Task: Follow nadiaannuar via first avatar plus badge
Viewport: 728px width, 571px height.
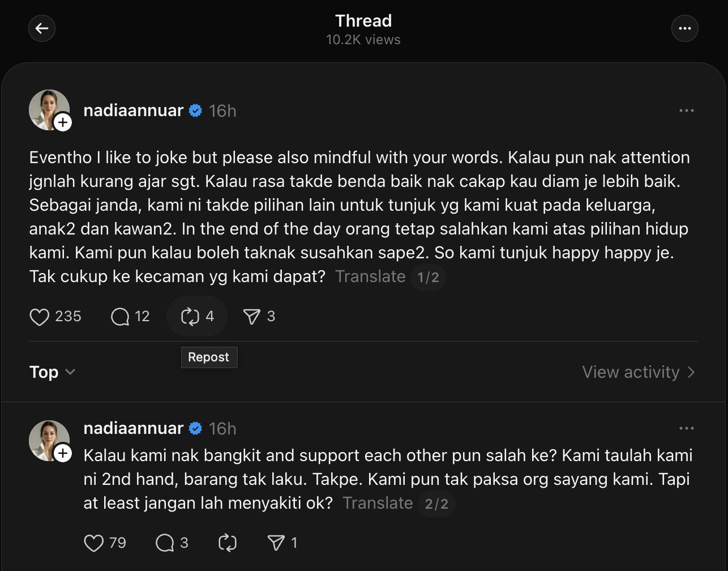Action: [x=63, y=122]
